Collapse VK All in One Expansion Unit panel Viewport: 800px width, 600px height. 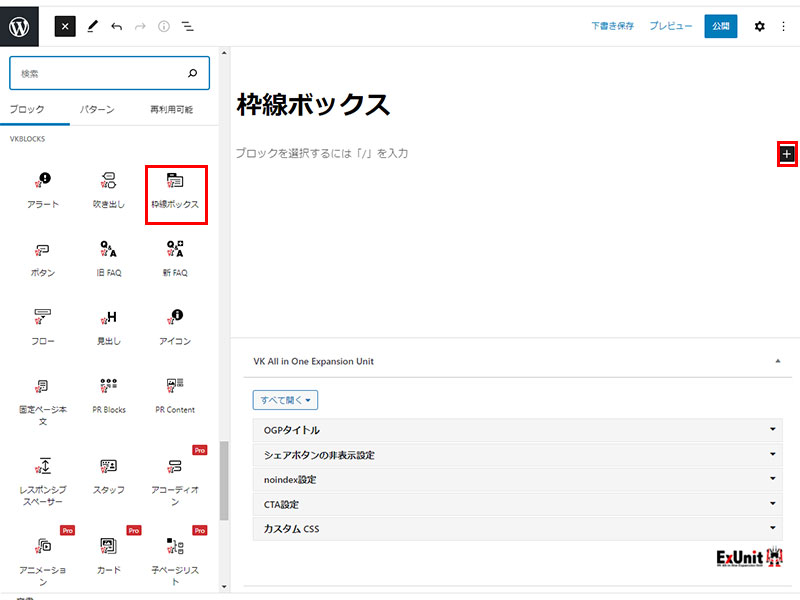point(777,361)
